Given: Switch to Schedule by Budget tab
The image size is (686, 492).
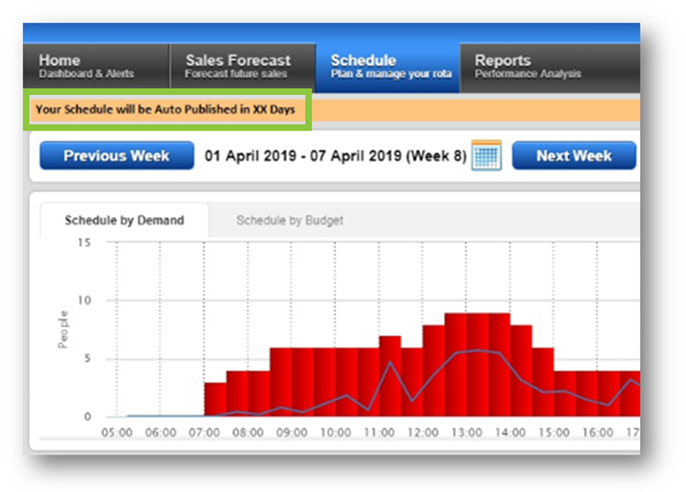Looking at the screenshot, I should tap(289, 220).
